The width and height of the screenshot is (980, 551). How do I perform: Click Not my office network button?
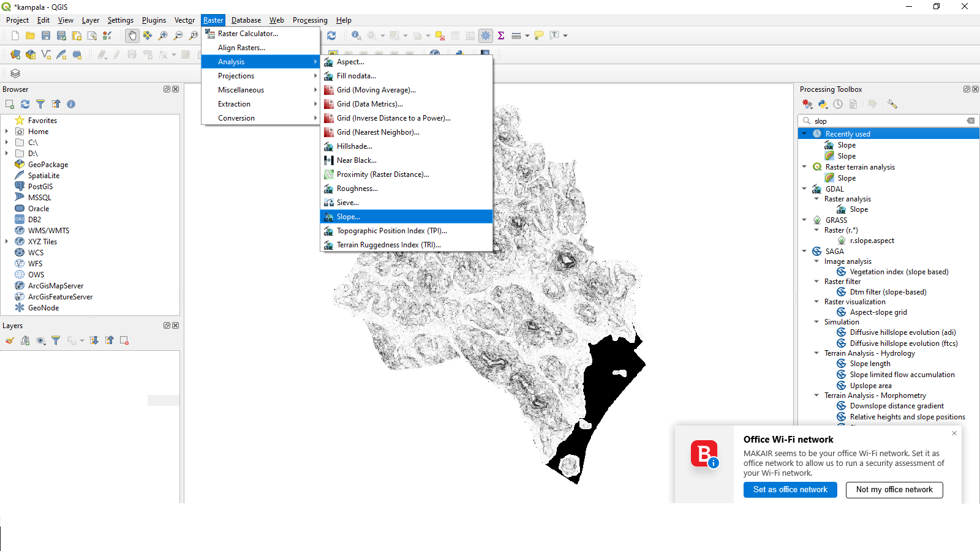click(894, 490)
